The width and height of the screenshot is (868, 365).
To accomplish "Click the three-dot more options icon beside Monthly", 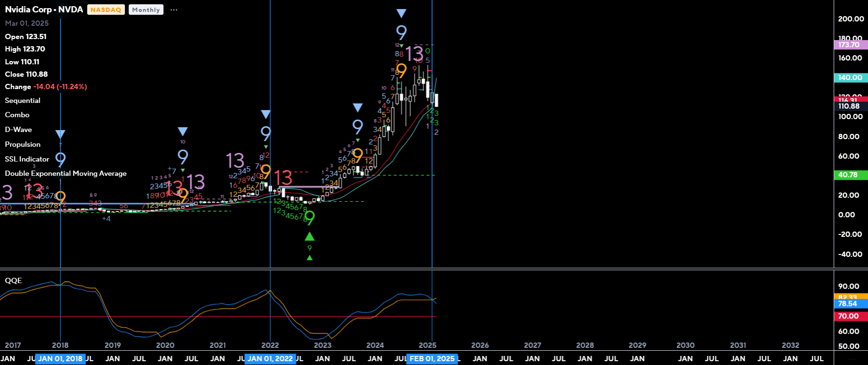I will click(174, 10).
